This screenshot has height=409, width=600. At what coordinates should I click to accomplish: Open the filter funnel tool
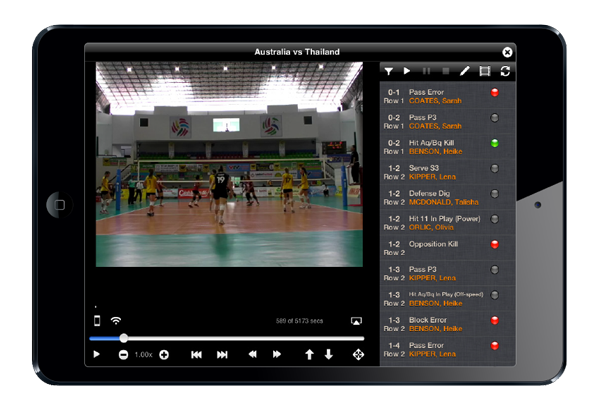(389, 71)
